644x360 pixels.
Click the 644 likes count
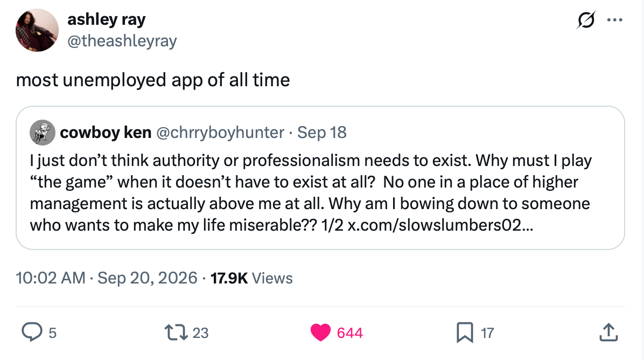coord(349,333)
